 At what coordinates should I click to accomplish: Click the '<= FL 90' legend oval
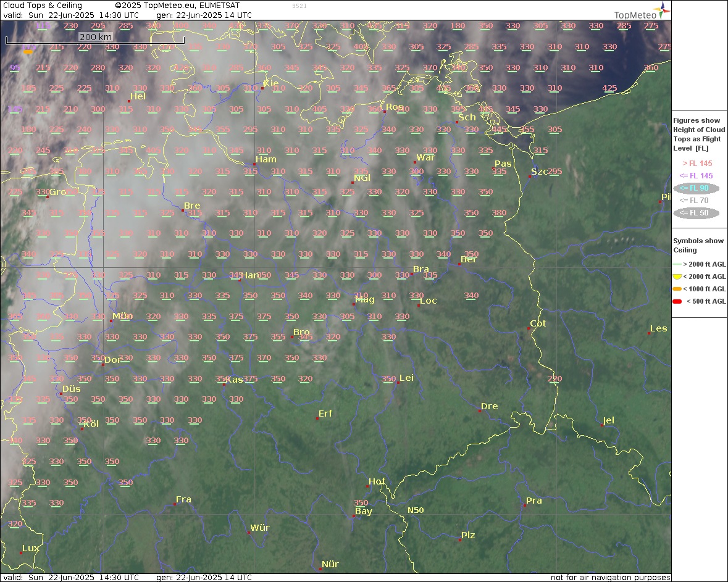click(696, 188)
